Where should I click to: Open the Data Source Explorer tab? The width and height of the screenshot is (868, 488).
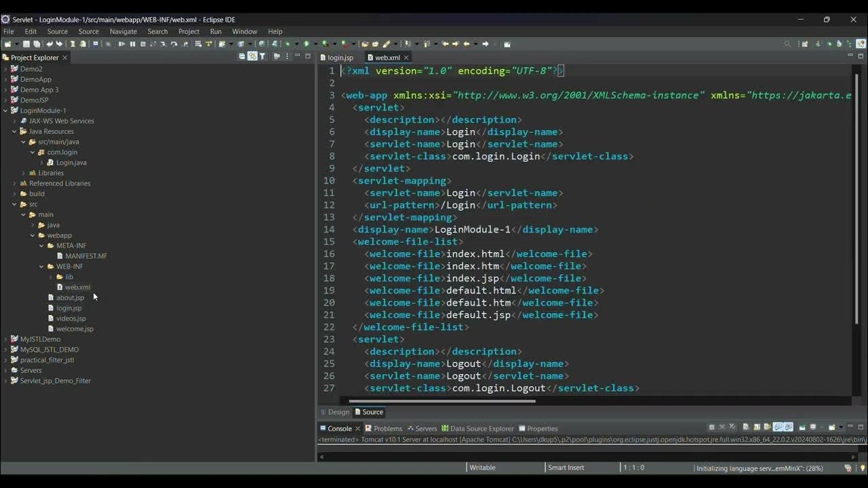478,428
